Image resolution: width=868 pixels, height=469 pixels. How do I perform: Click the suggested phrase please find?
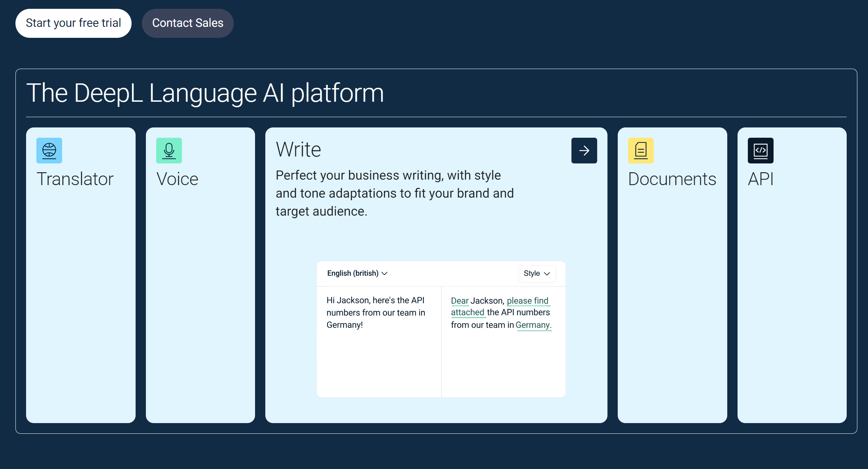pos(527,301)
